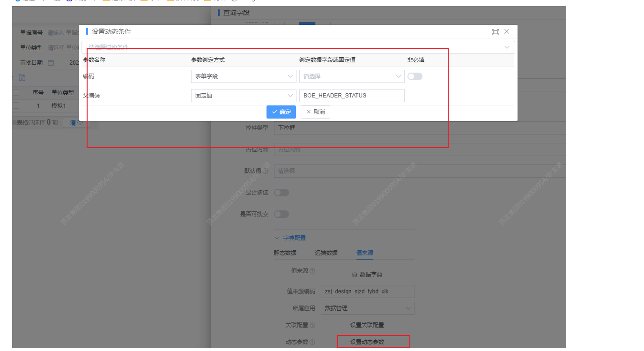
Task: Click the 单位类型 table column header
Action: point(63,93)
